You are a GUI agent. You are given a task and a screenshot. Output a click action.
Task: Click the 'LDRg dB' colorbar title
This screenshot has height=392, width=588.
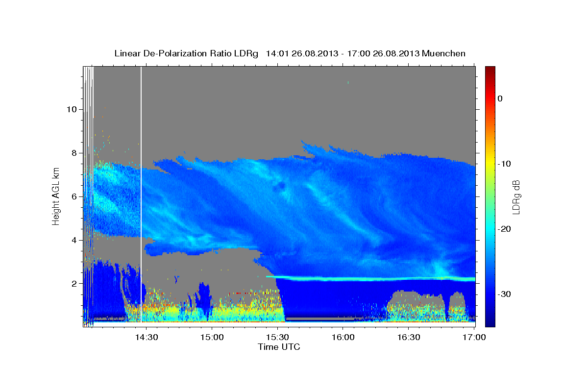click(x=515, y=197)
